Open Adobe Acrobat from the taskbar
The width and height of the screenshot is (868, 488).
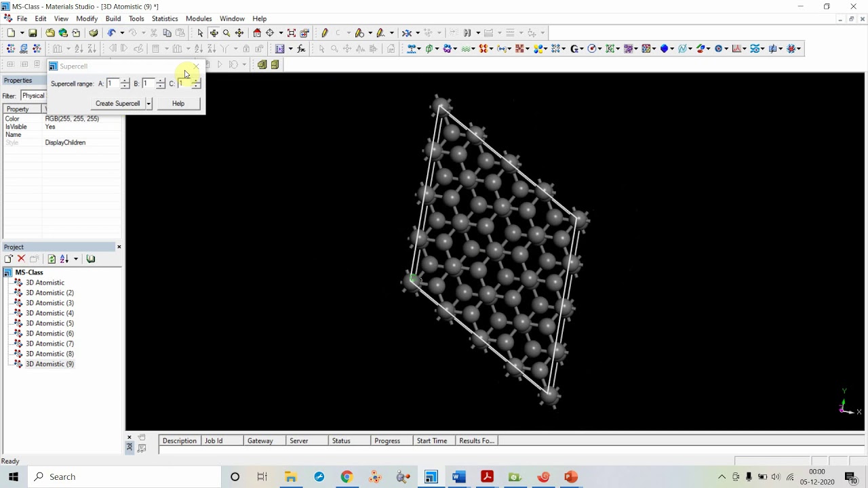(x=487, y=476)
